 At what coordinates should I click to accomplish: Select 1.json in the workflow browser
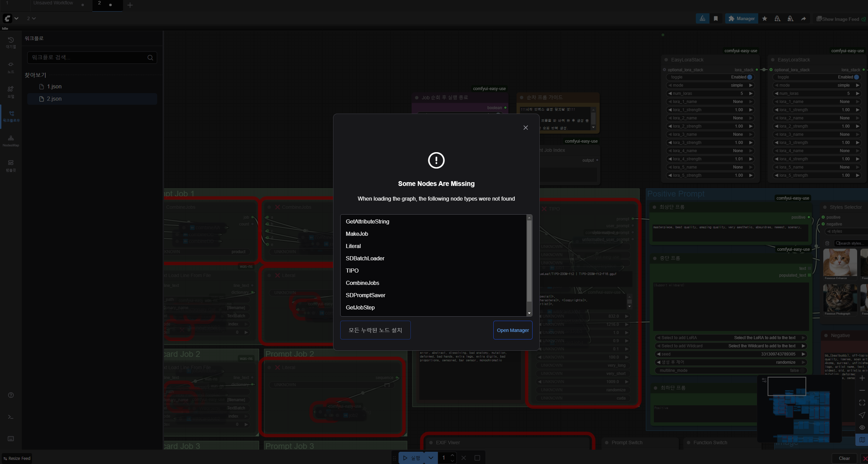[x=54, y=87]
